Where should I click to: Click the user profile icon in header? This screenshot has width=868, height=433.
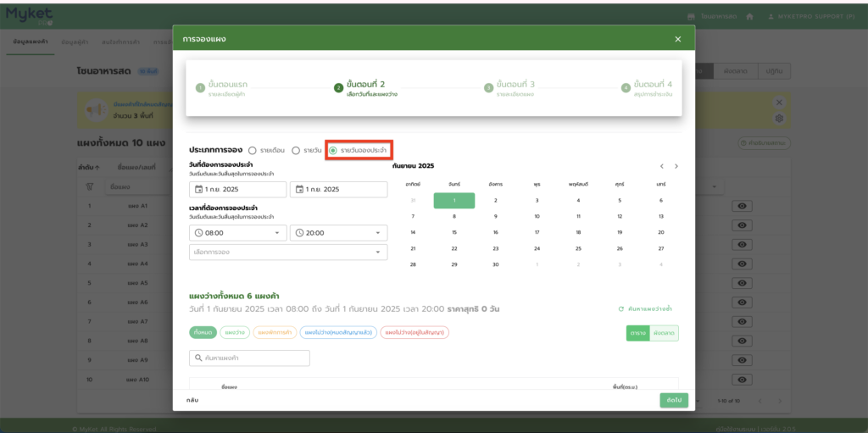tap(771, 17)
